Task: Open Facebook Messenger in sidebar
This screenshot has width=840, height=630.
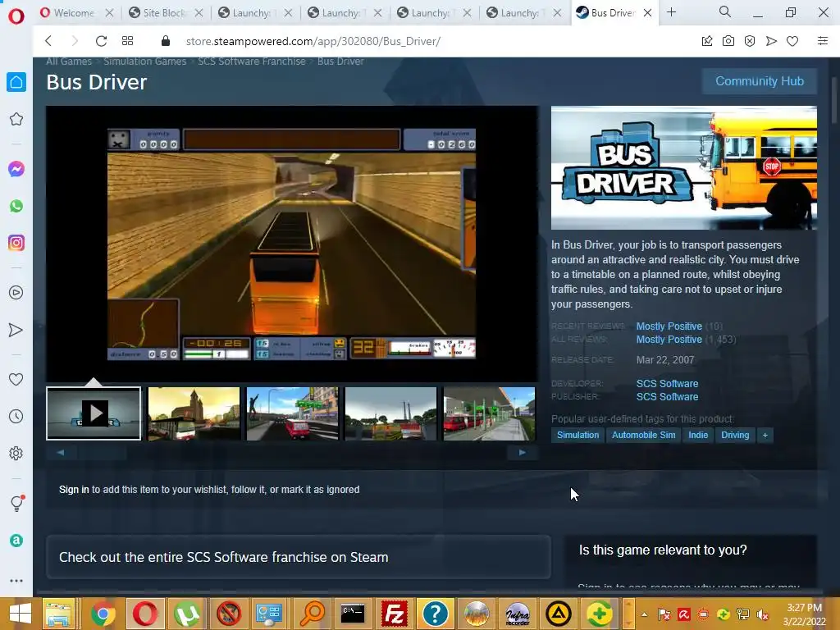Action: (x=16, y=169)
